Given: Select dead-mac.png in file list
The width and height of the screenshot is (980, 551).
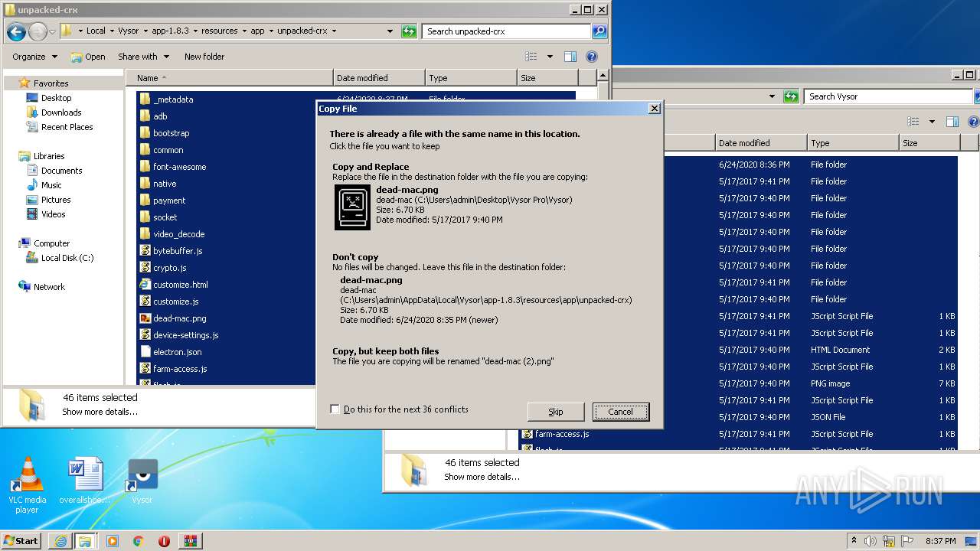Looking at the screenshot, I should (x=173, y=318).
